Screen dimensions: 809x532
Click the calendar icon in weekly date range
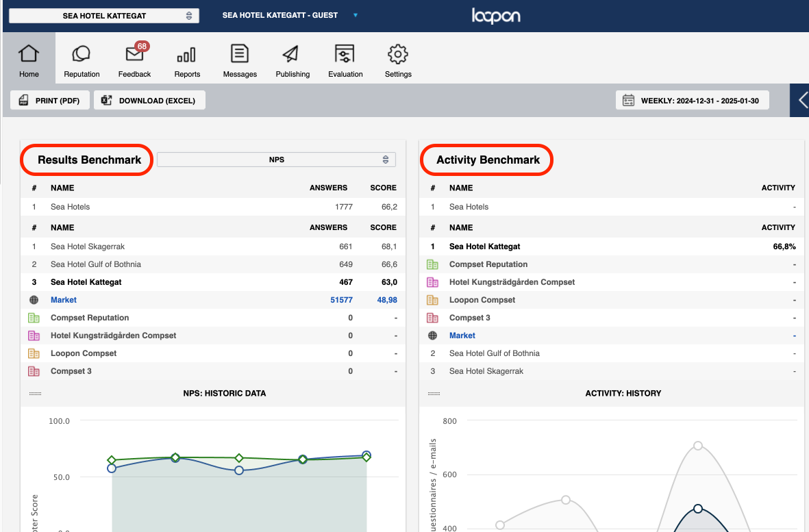point(628,100)
